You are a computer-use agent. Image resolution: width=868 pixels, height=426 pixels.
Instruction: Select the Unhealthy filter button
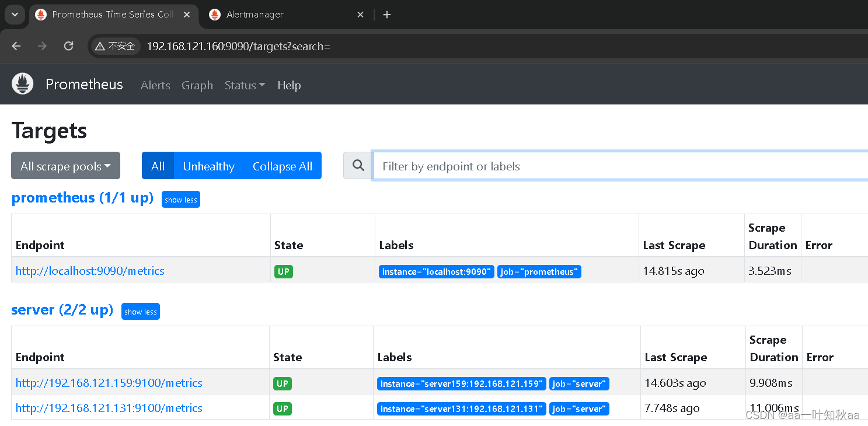[208, 166]
